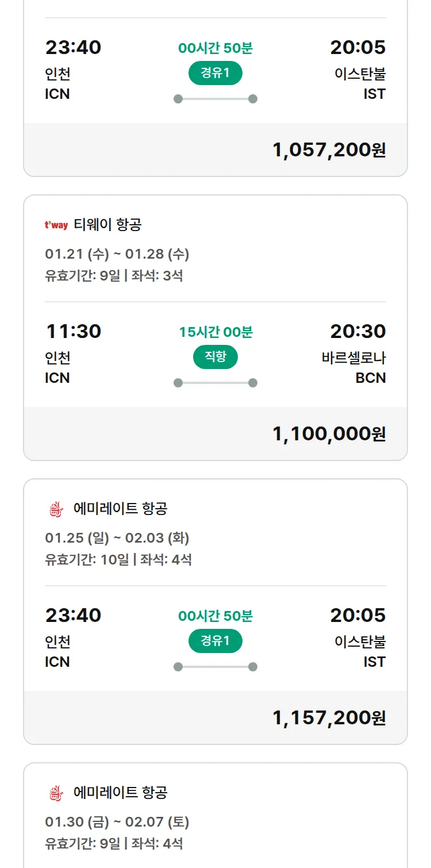
Task: Tap the 유효기간: 10일 seat info line
Action: coord(118,559)
